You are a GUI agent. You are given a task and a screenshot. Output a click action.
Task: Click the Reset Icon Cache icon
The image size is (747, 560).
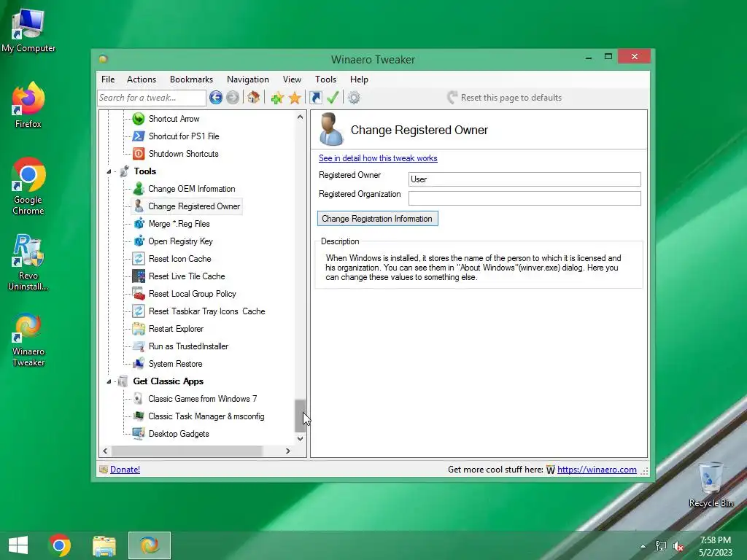(138, 259)
